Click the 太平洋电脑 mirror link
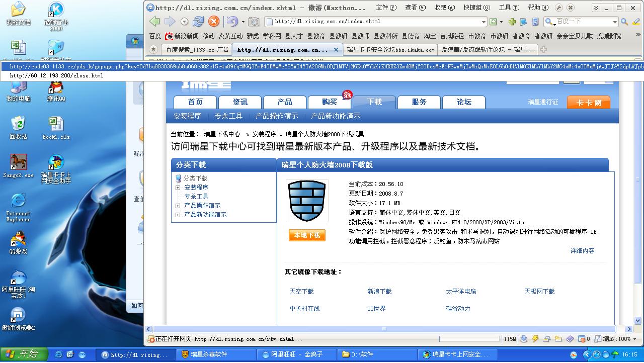The image size is (644, 363). click(461, 292)
